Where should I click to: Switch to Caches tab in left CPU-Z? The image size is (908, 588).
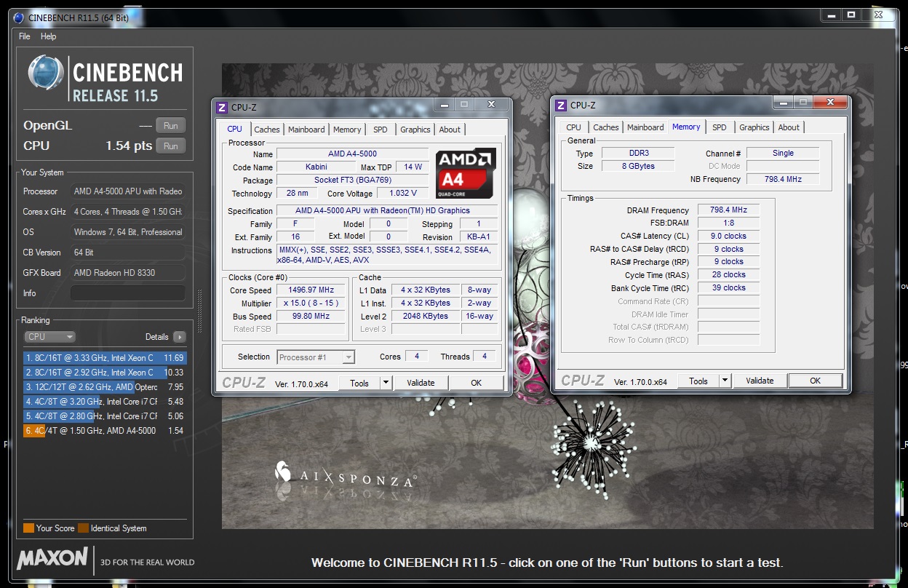pos(267,130)
